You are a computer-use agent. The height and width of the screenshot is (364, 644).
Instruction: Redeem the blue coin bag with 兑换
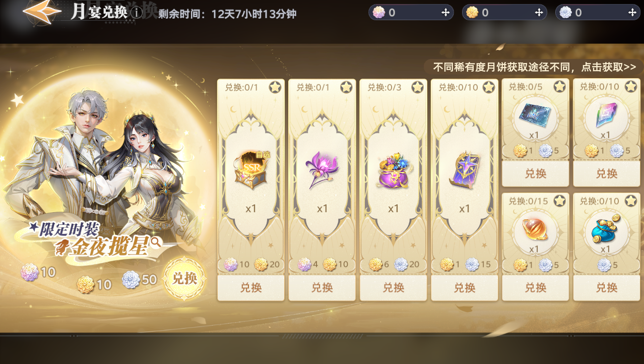pyautogui.click(x=607, y=287)
